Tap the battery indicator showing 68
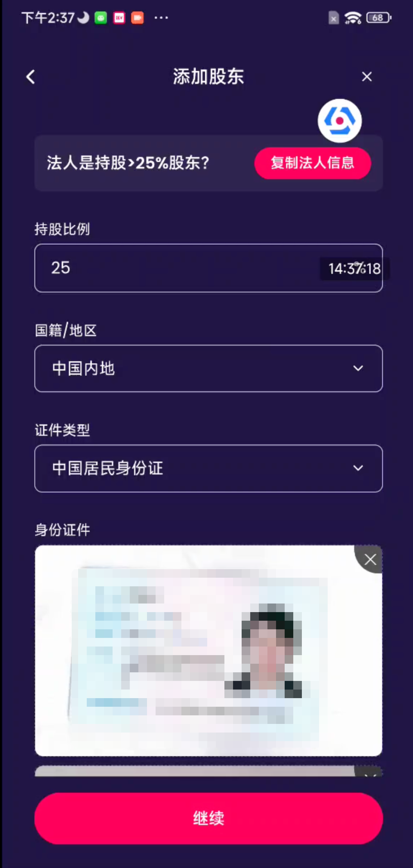 pos(379,18)
